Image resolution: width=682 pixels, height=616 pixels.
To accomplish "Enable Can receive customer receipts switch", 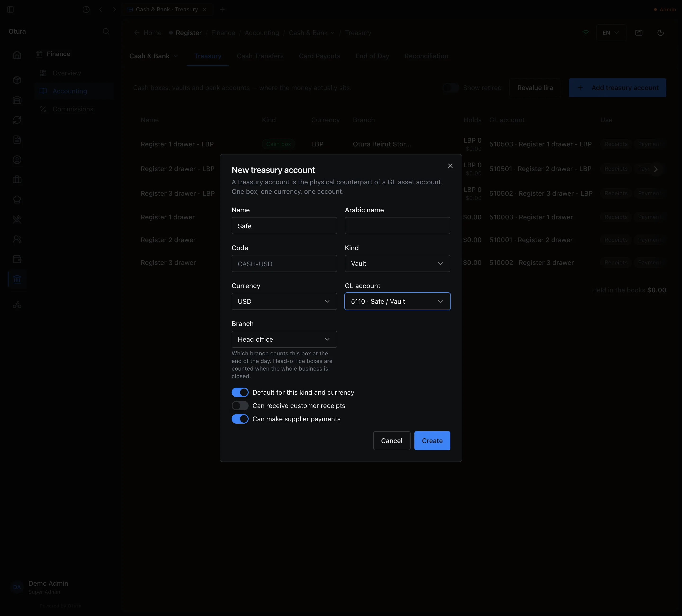I will pyautogui.click(x=240, y=405).
